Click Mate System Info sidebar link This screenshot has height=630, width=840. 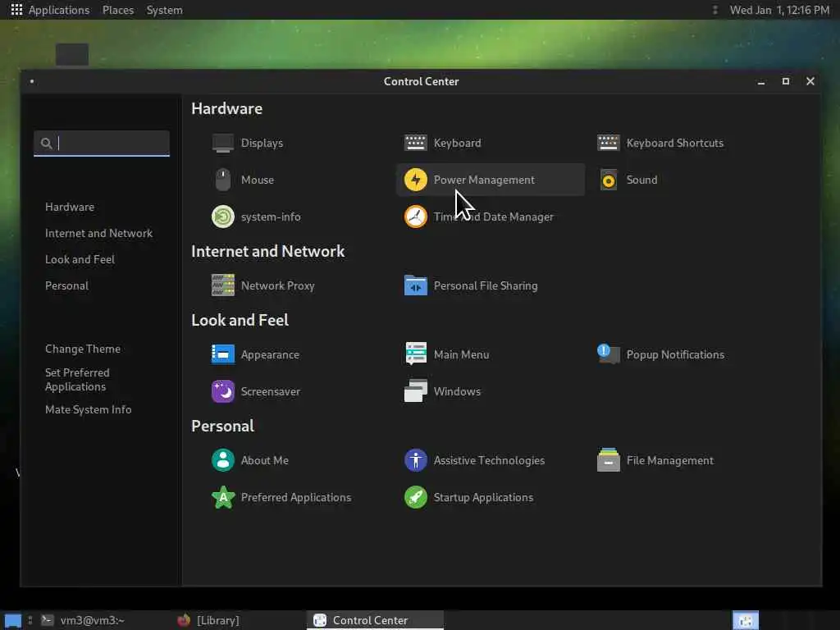tap(89, 409)
